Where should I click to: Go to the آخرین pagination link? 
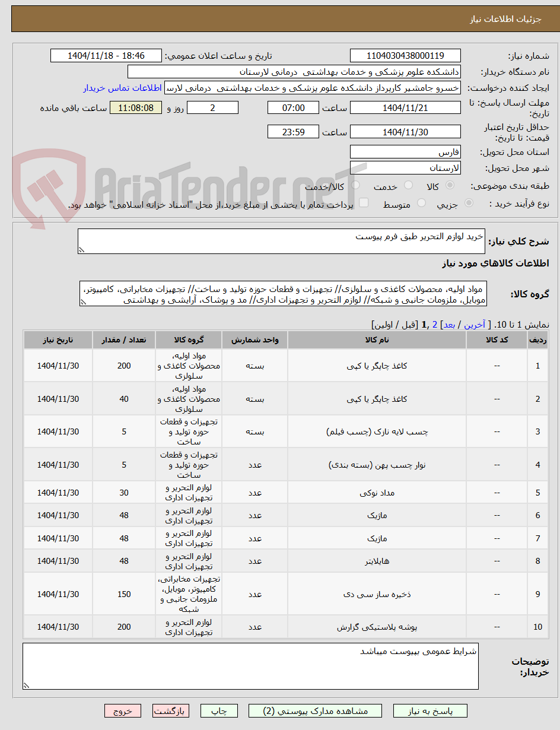[473, 325]
